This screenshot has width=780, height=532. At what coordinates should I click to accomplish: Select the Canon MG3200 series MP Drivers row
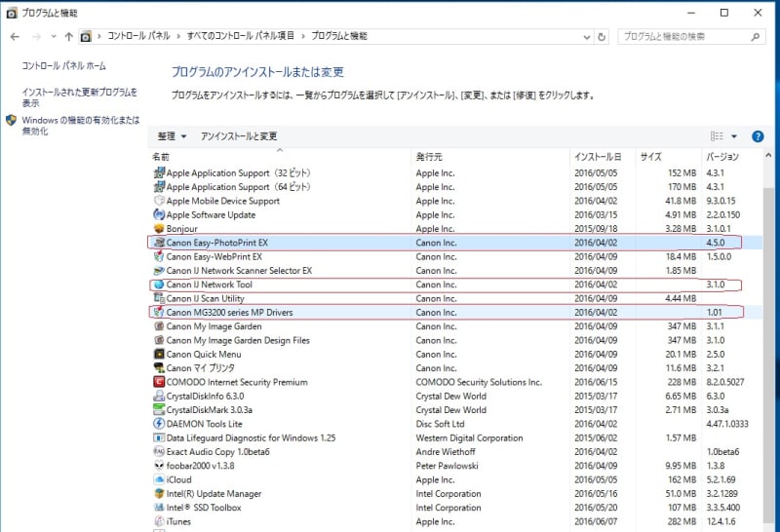(455, 312)
